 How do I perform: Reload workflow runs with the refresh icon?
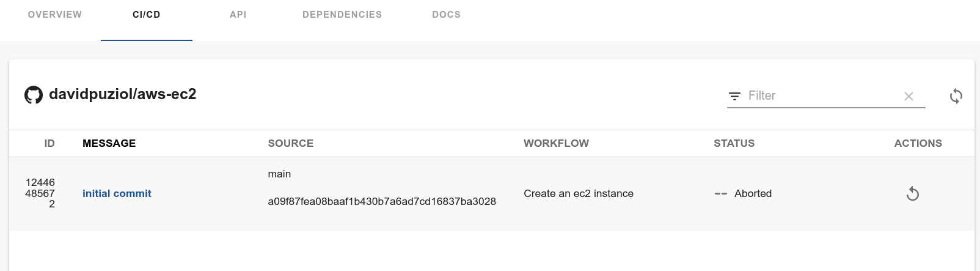pos(956,96)
